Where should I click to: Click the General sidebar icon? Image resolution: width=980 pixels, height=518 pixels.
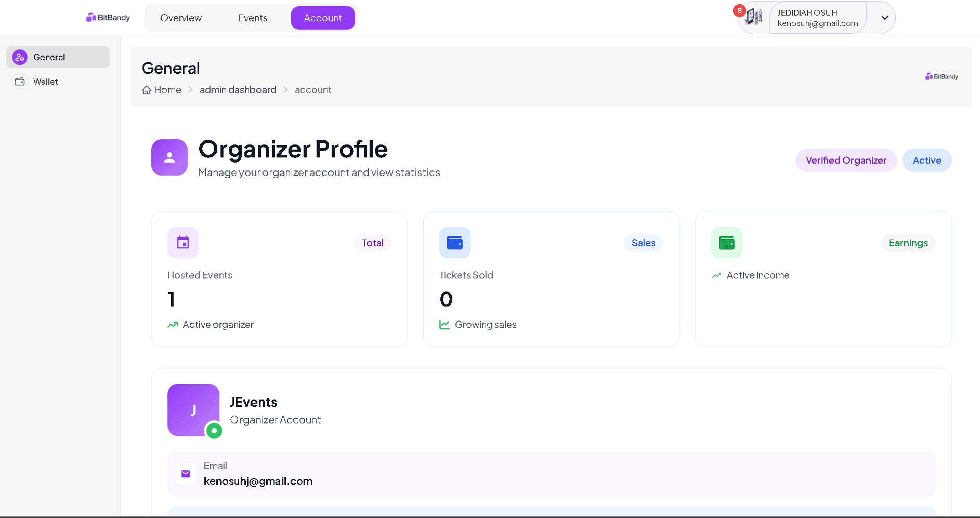point(19,57)
